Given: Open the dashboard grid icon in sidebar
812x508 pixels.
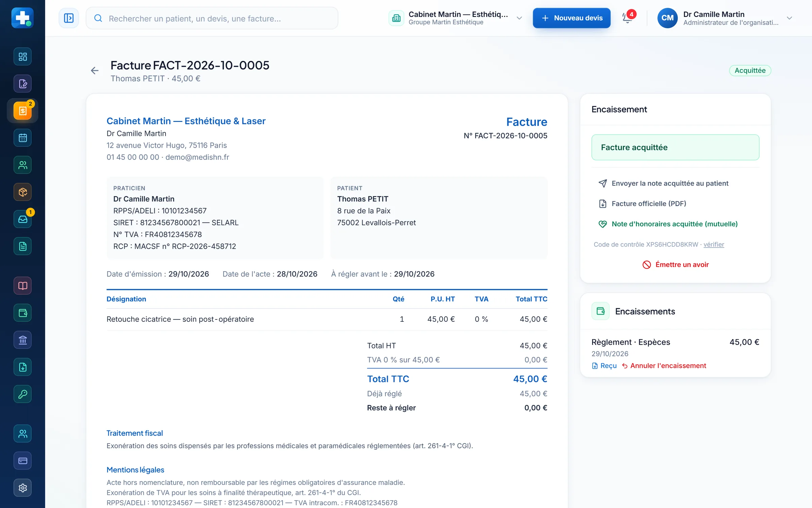Looking at the screenshot, I should pyautogui.click(x=23, y=57).
